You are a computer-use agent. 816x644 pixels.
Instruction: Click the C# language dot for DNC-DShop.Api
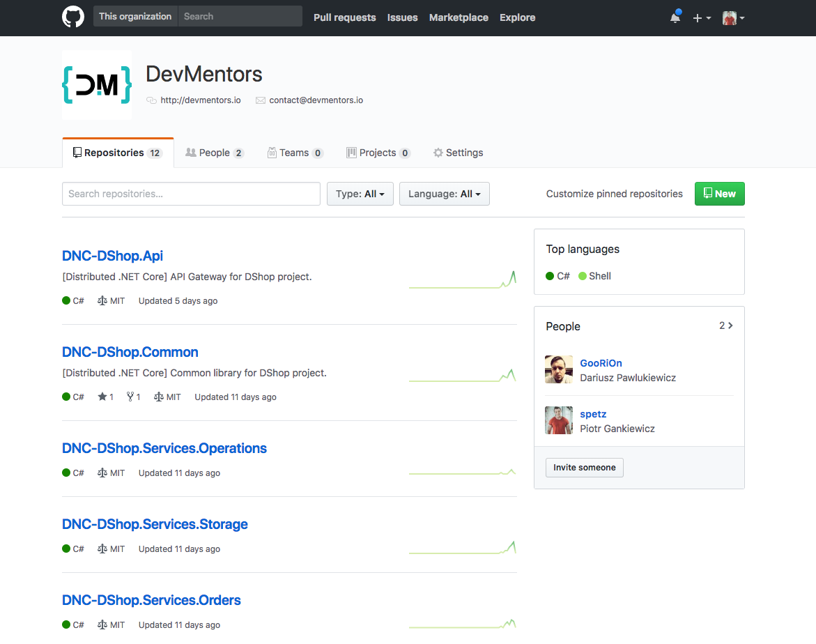coord(66,300)
